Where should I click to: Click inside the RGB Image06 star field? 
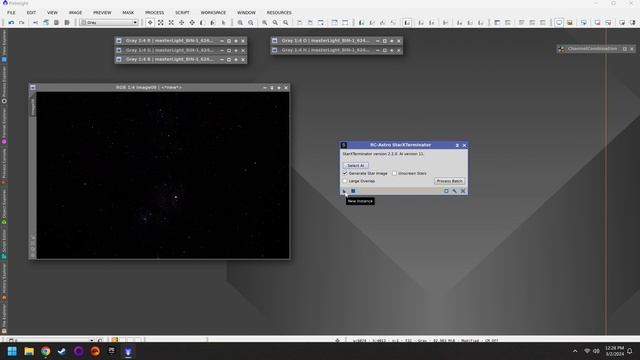tap(163, 175)
